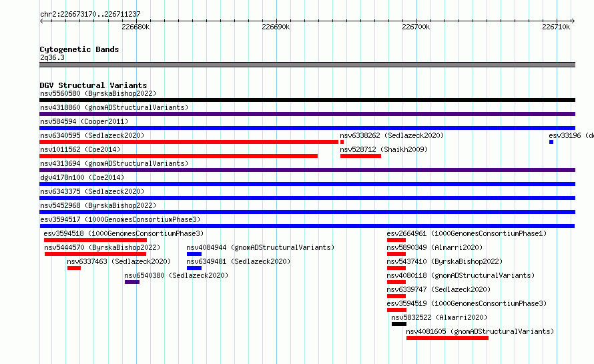Click the blue bar under nsv584594
Viewport: 594px width, 364px height.
pyautogui.click(x=307, y=128)
